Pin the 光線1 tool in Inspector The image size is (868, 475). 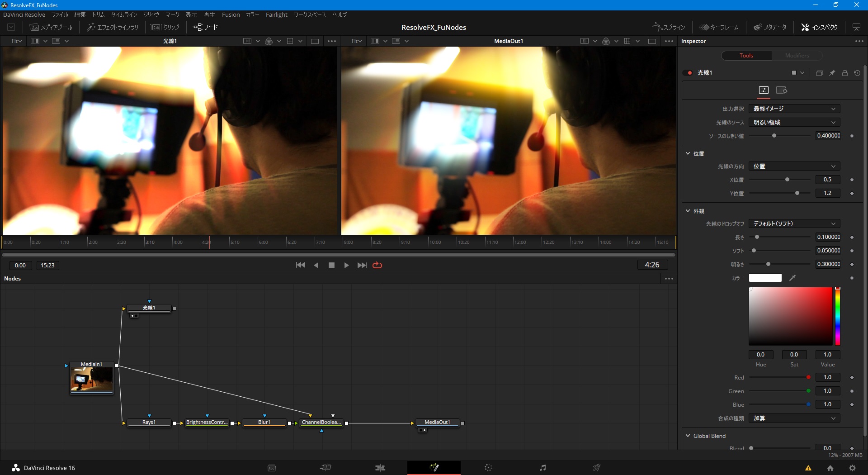click(832, 73)
